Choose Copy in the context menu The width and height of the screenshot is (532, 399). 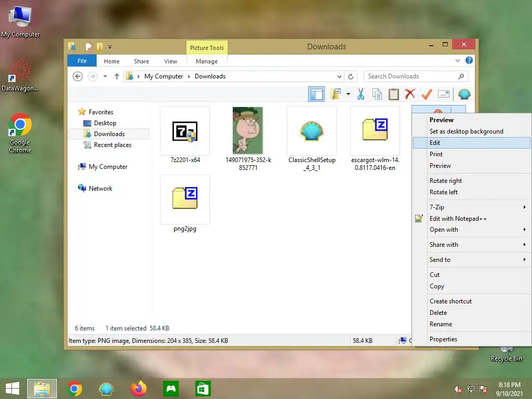472,286
